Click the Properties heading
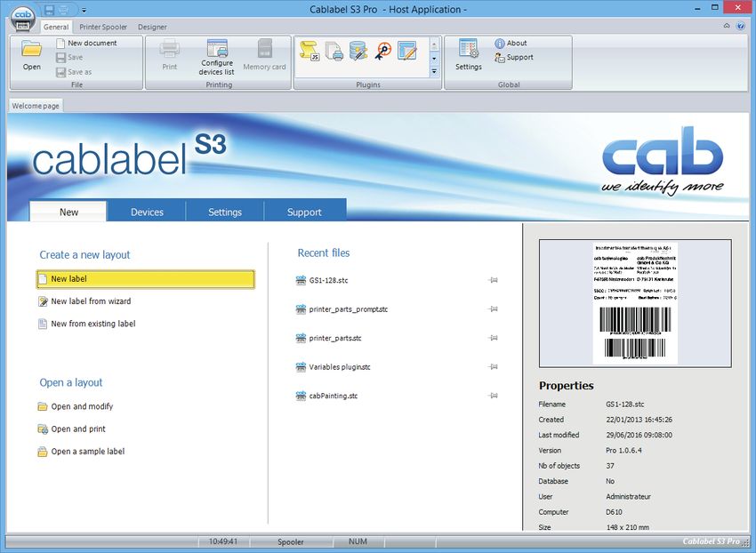Viewport: 756px width, 553px height. (566, 386)
